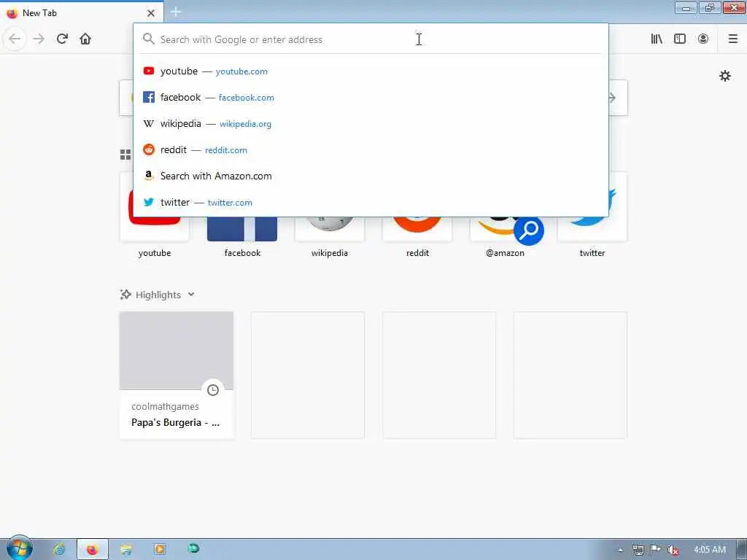Image resolution: width=747 pixels, height=560 pixels.
Task: Click the Highlights section heading
Action: click(158, 295)
